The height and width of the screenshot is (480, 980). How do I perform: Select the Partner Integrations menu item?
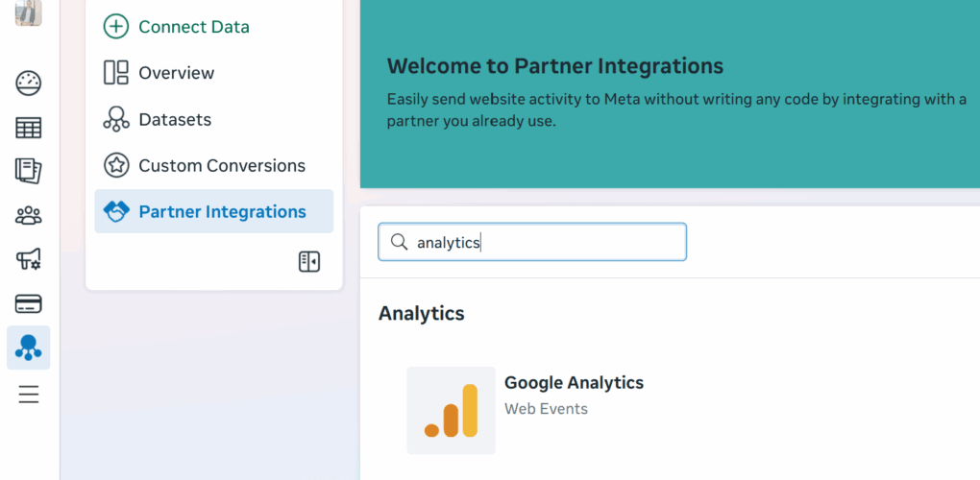coord(222,212)
